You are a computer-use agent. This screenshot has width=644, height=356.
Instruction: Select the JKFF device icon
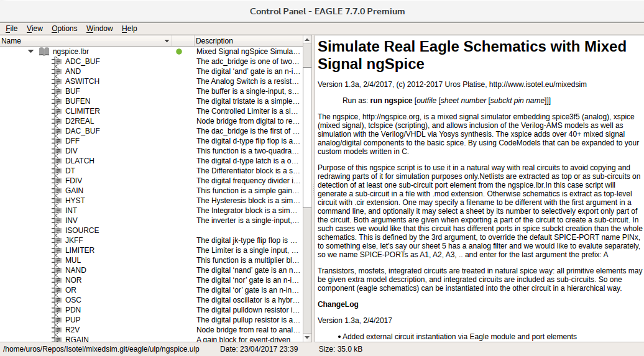57,240
